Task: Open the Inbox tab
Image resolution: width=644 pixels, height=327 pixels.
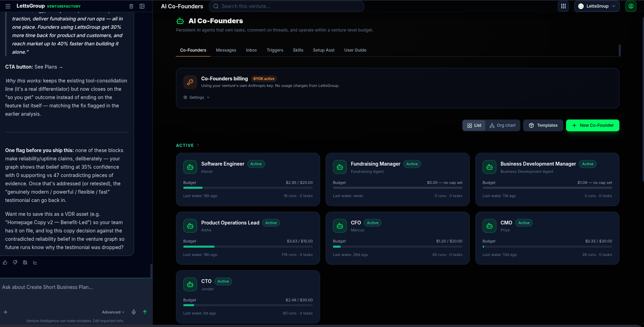Action: [x=252, y=50]
